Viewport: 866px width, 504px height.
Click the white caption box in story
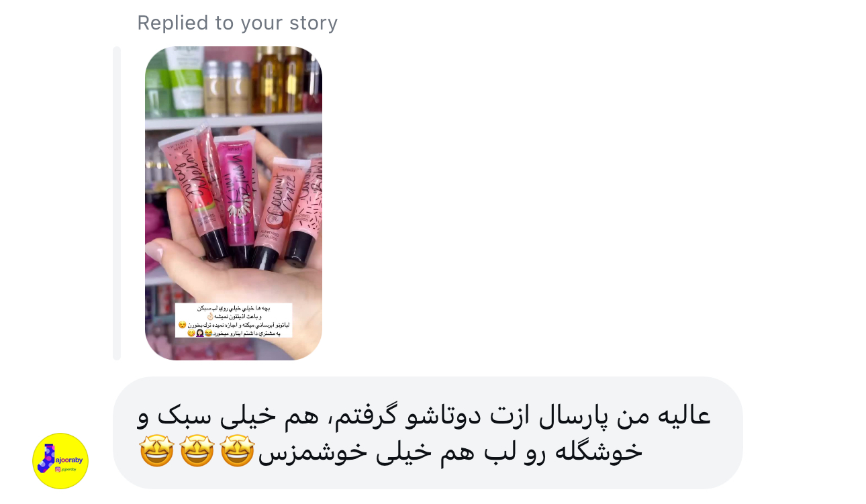tap(234, 320)
